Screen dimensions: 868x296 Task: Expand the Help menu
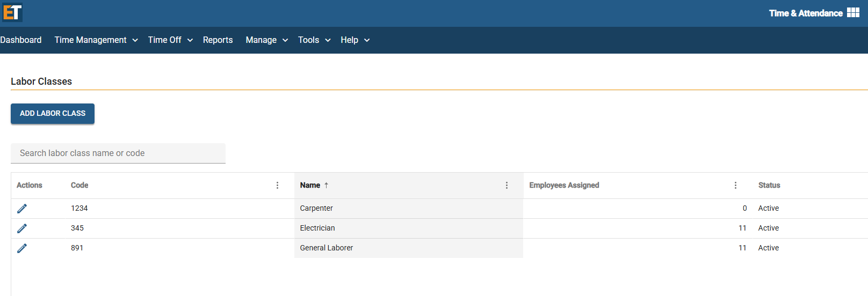[x=355, y=40]
